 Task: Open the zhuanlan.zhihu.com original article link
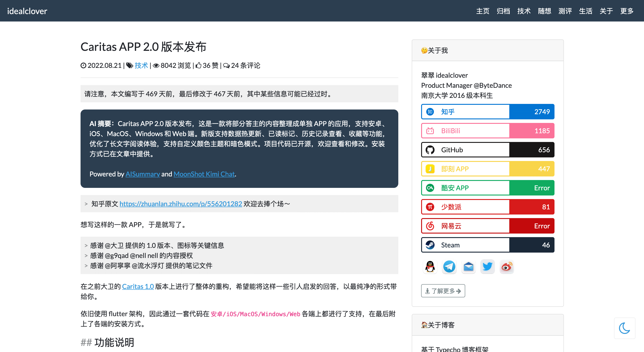(x=181, y=204)
